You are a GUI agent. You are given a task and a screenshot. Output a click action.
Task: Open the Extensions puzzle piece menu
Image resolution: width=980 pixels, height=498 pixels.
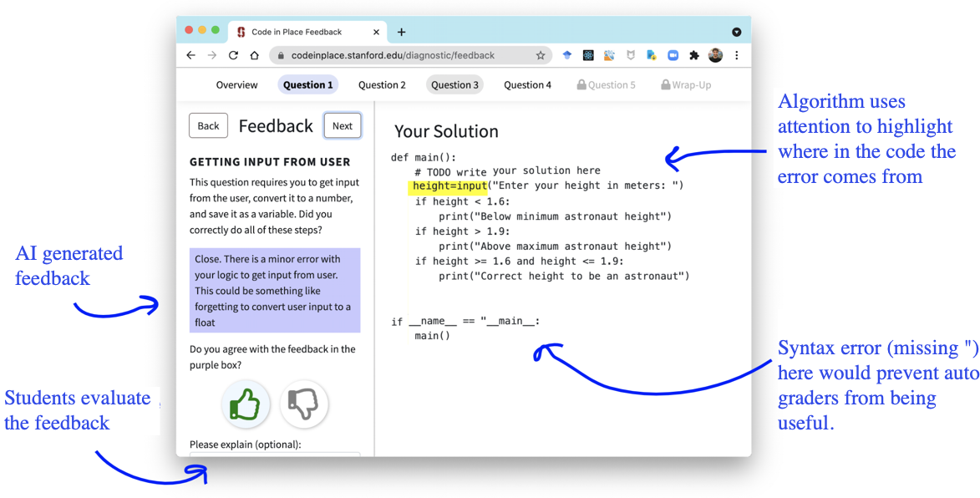[693, 55]
